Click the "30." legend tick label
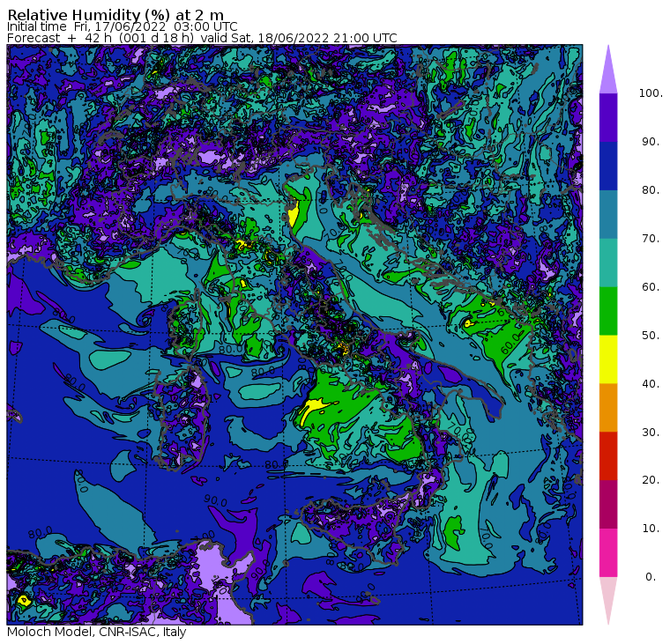The height and width of the screenshot is (644, 670). pos(651,433)
